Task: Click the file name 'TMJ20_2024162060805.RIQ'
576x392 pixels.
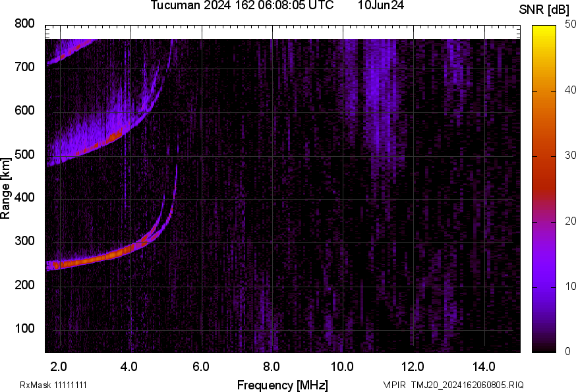Action: tap(467, 385)
